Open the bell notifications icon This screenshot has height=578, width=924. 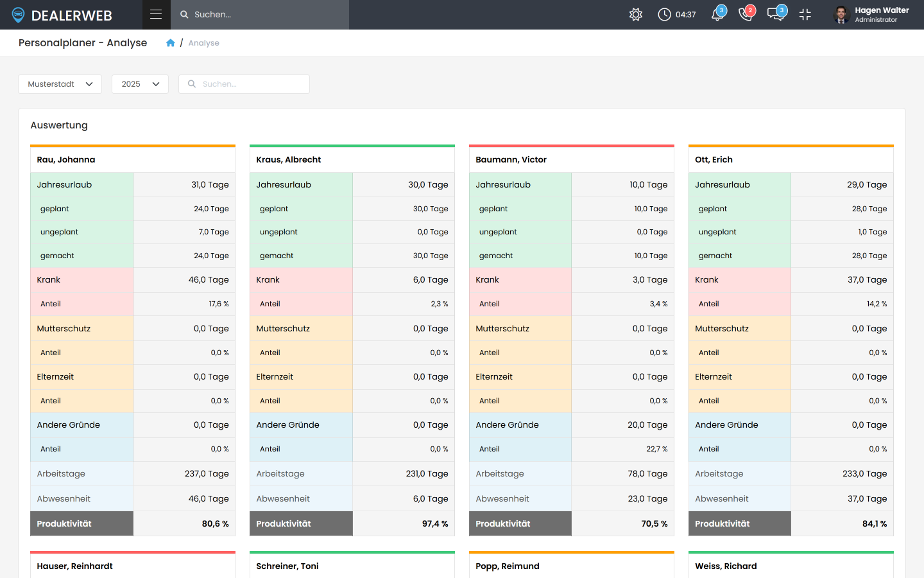[x=717, y=14]
